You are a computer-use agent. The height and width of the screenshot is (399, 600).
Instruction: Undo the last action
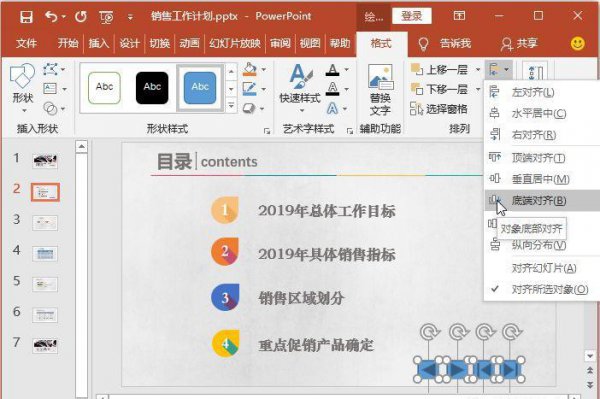[x=52, y=16]
